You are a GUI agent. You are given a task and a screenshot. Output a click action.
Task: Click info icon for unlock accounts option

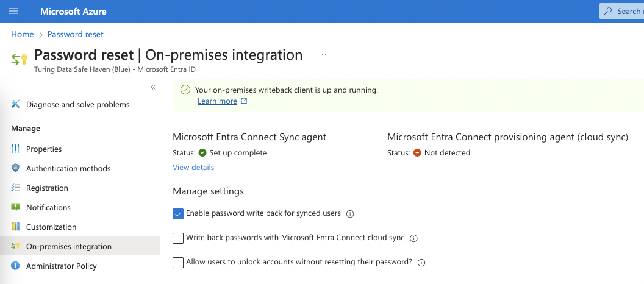[421, 263]
